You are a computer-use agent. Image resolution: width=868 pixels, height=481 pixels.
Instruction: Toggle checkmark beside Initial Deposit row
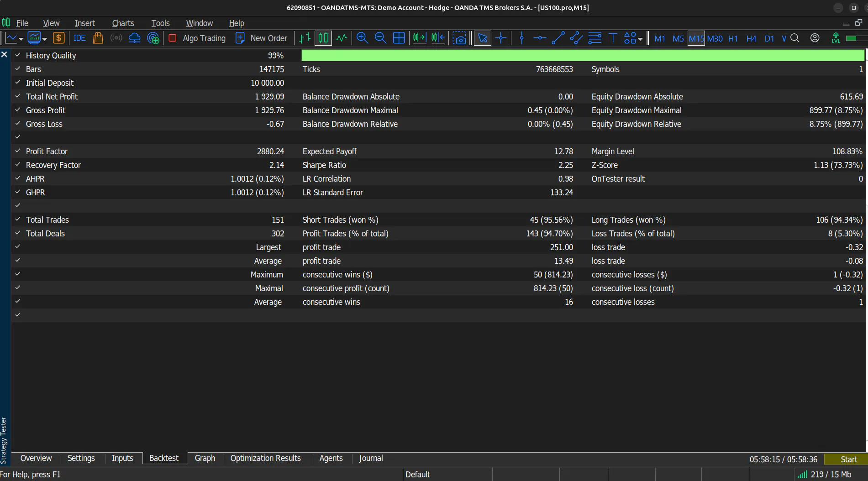[x=18, y=82]
